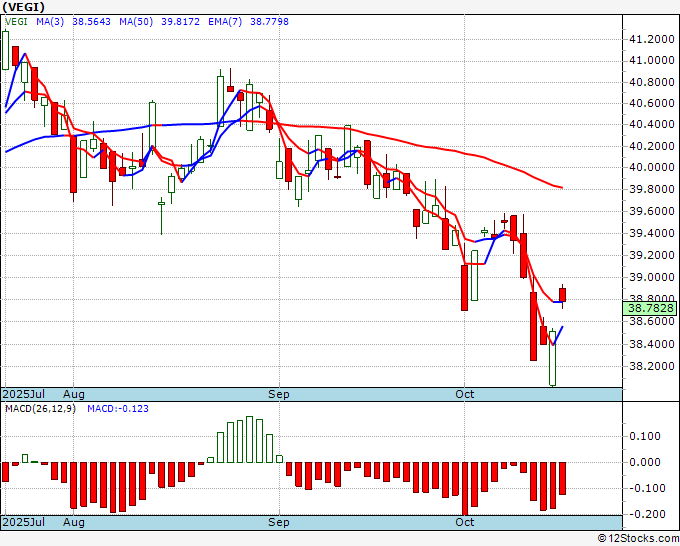The image size is (680, 546).
Task: Click the last red candlestick near 38.80
Action: (x=562, y=295)
